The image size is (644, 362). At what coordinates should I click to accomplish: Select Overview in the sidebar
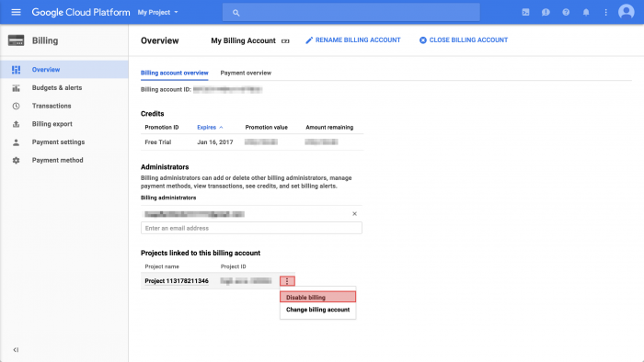(x=64, y=70)
